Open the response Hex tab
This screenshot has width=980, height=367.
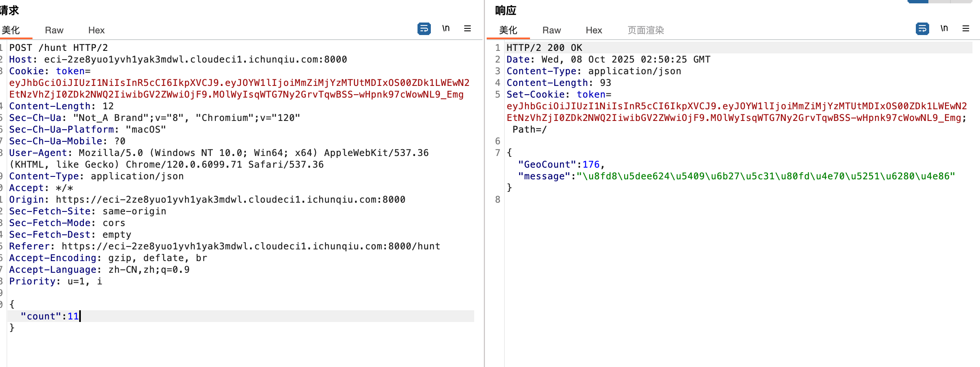(x=594, y=30)
